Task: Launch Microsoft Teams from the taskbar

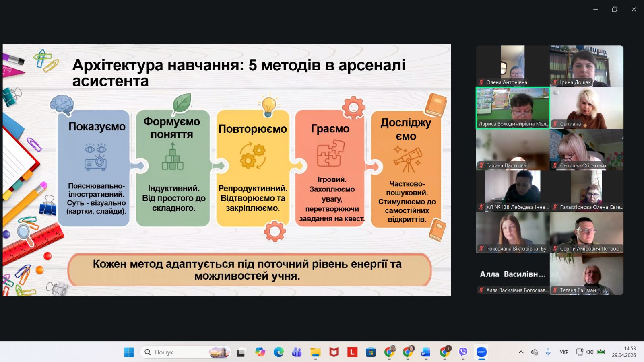Action: 297,352
